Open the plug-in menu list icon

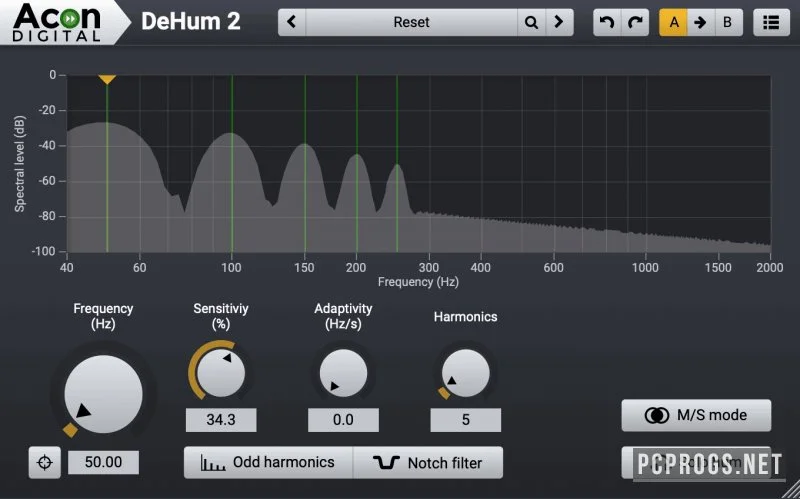click(x=771, y=22)
